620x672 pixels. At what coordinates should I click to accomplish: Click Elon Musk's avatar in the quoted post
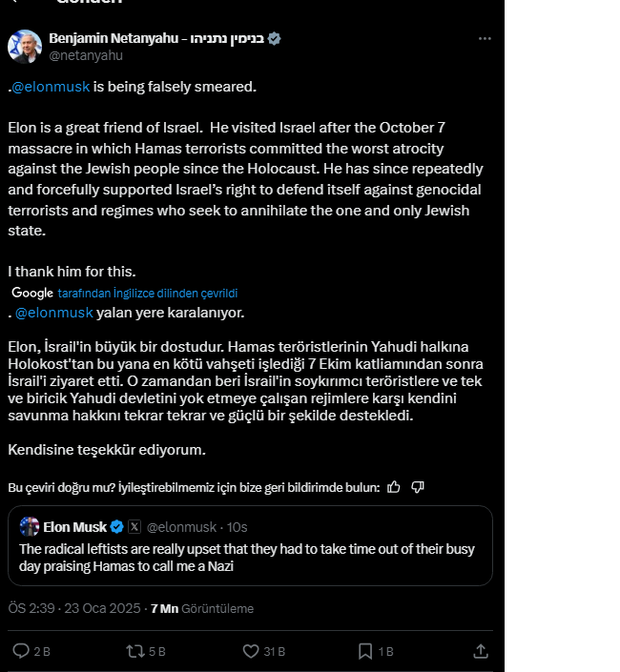[x=30, y=526]
